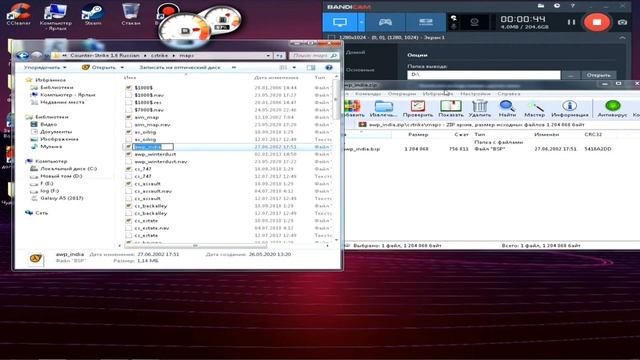
Task: Sort WinRAR list by Размер column
Action: pos(418,134)
